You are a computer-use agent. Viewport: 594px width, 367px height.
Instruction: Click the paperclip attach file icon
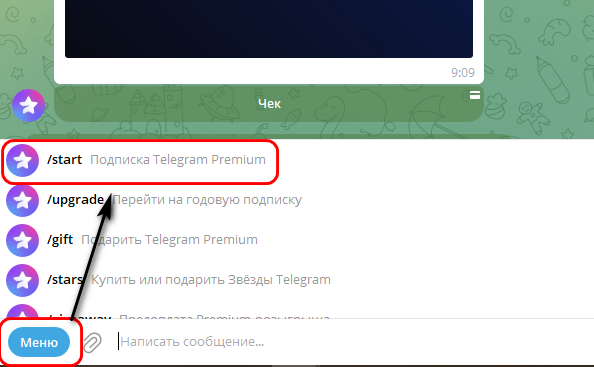tap(92, 342)
